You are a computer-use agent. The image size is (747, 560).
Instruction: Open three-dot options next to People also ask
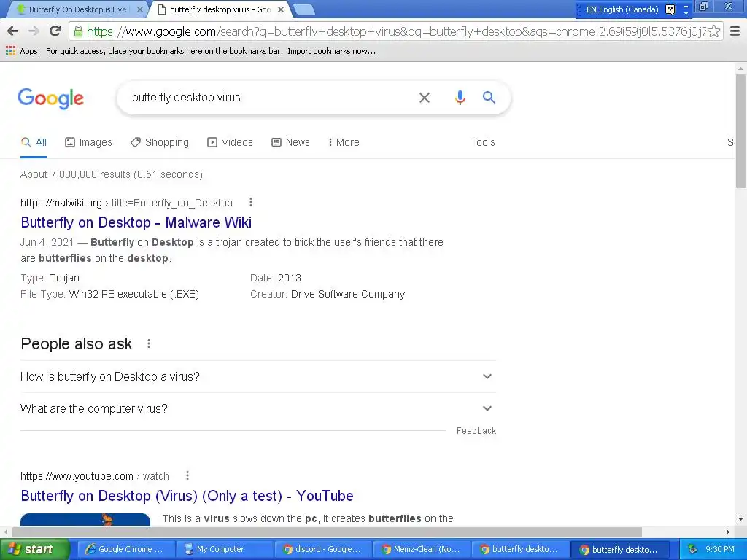(149, 343)
